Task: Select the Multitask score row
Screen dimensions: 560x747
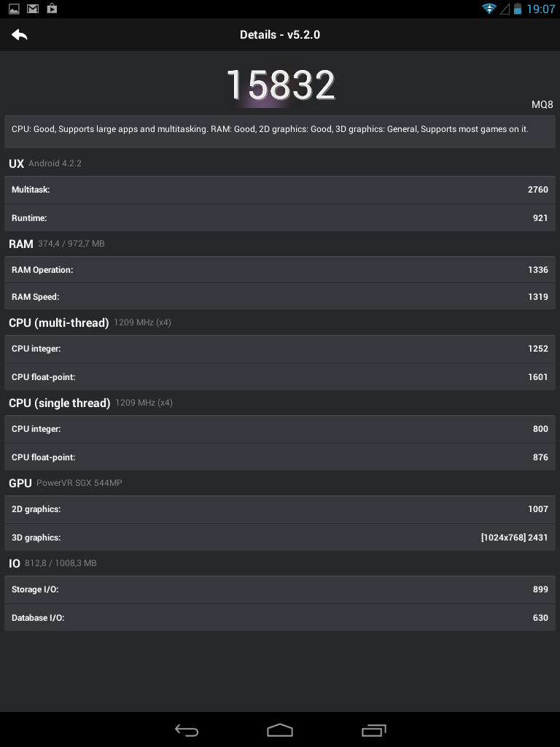Action: (280, 190)
